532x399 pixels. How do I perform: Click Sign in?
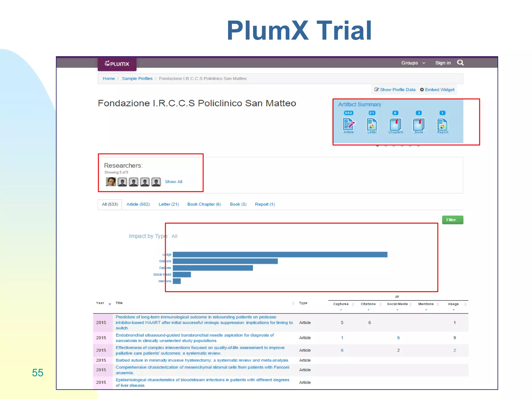tap(443, 63)
